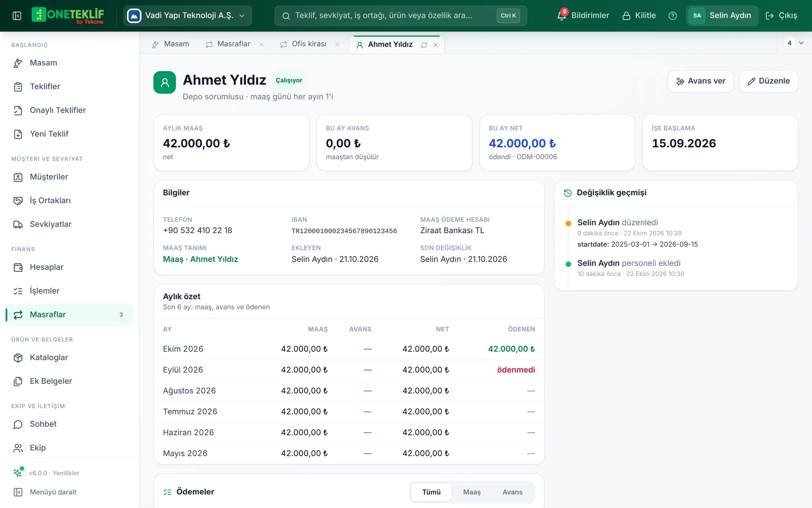This screenshot has height=508, width=812.
Task: Open Onaylı Teklifler in the sidebar
Action: pyautogui.click(x=69, y=110)
